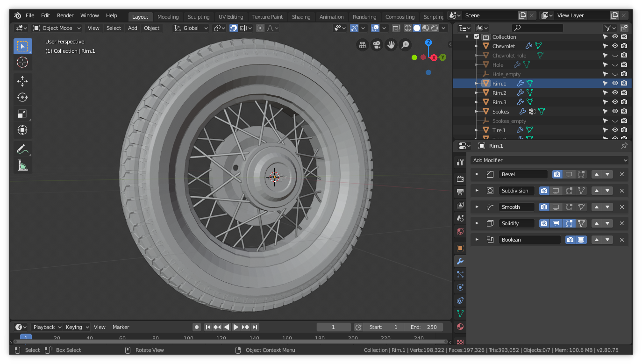Toggle Tire.1 selectable arrow
Viewport: 642px width, 364px height.
pyautogui.click(x=606, y=130)
